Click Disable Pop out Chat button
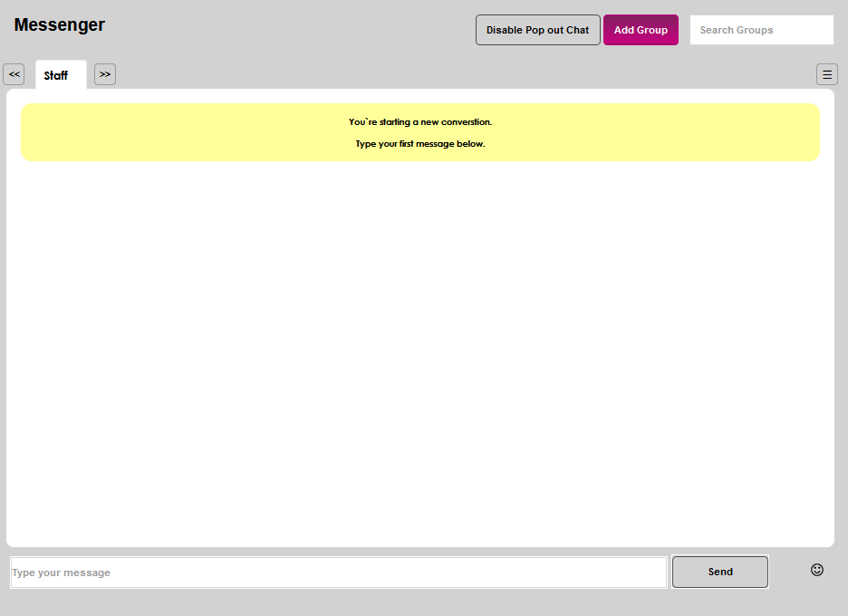This screenshot has width=848, height=616. pyautogui.click(x=537, y=30)
